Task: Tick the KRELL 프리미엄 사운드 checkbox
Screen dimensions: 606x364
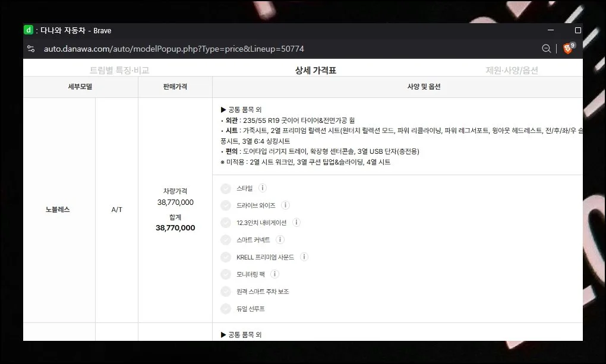Action: click(x=226, y=257)
